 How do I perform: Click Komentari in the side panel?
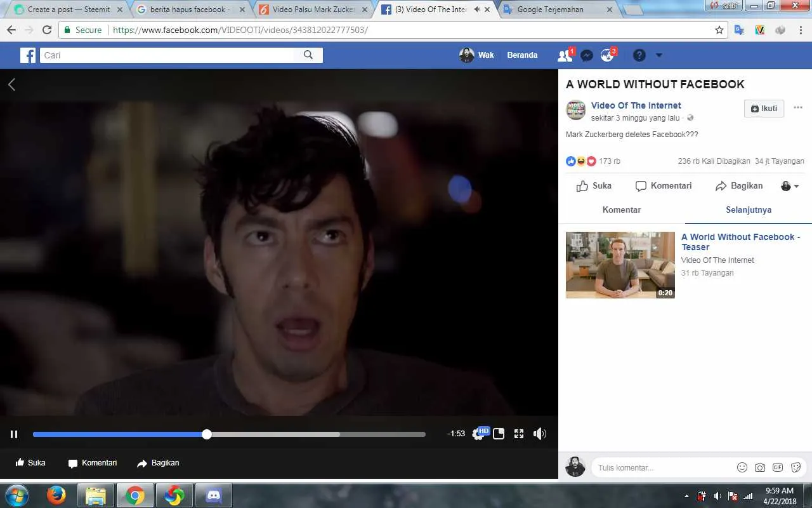point(664,186)
